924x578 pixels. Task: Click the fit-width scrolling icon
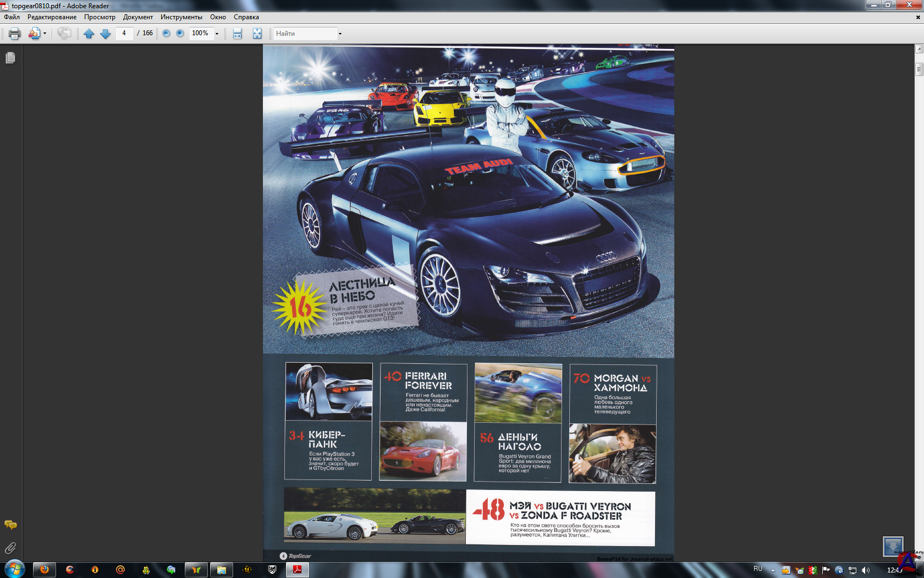coord(237,34)
